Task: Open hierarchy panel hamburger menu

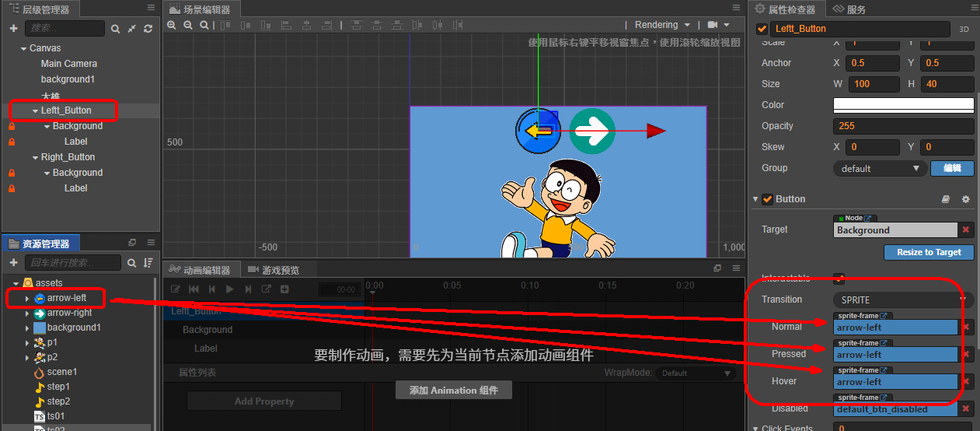Action: [151, 8]
